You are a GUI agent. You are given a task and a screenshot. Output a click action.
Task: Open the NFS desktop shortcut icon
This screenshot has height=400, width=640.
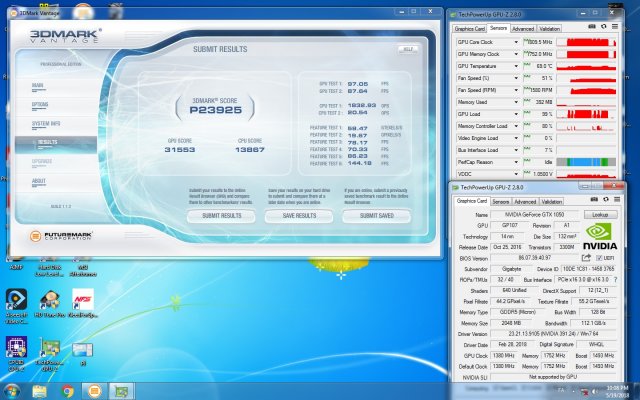(x=83, y=300)
